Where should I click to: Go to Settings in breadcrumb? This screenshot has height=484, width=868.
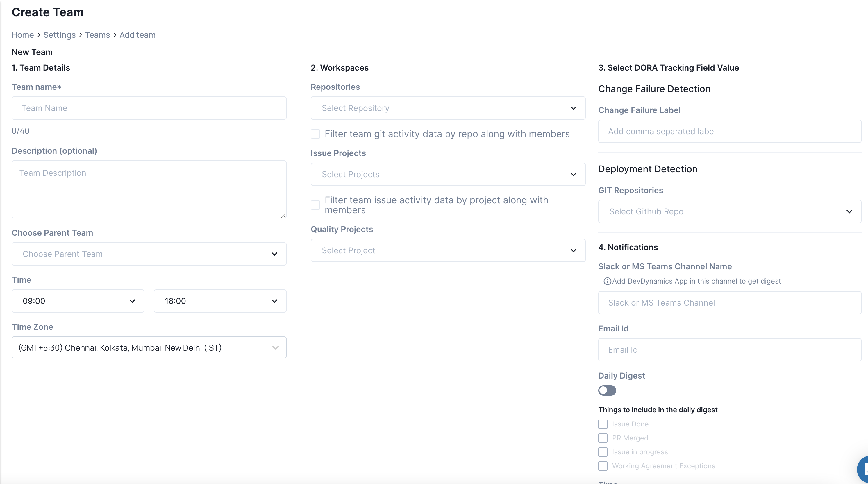(59, 35)
